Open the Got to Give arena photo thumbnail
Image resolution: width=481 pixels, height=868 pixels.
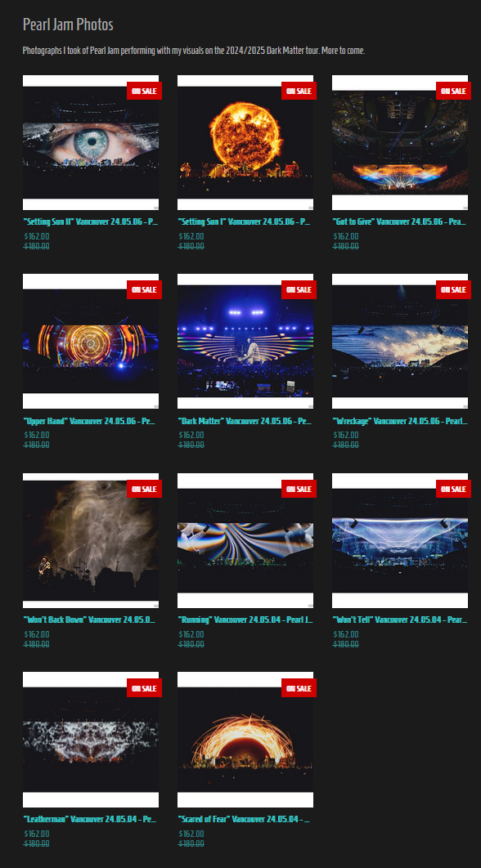(399, 142)
